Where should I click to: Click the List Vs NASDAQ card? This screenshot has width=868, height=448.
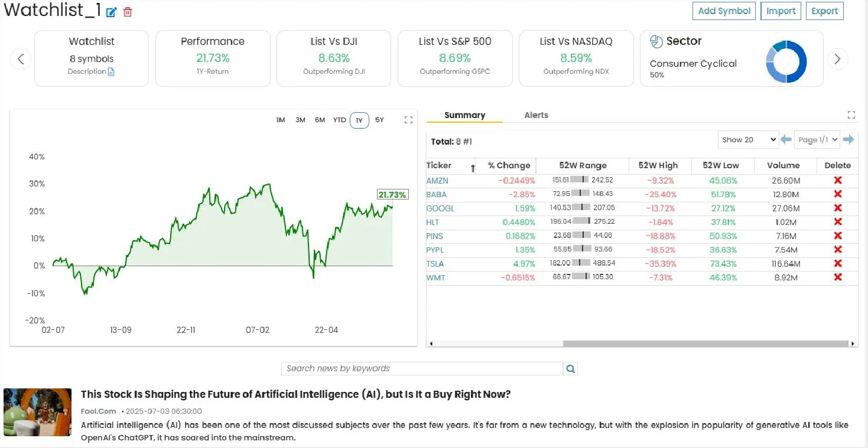(x=576, y=58)
